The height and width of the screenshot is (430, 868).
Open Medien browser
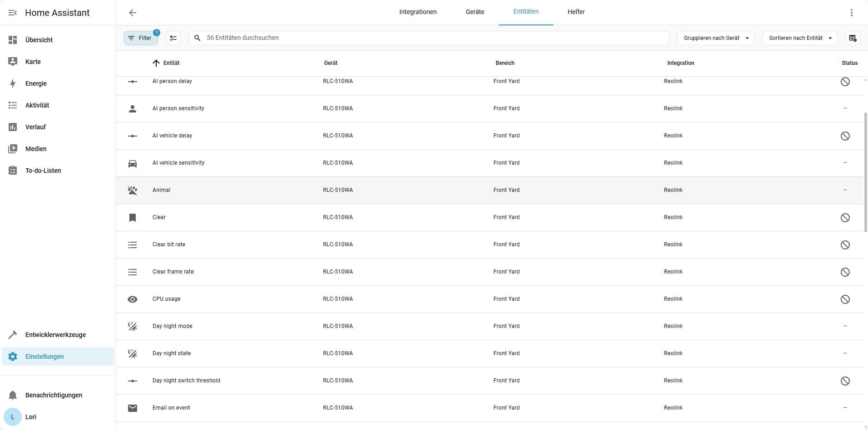(58, 149)
